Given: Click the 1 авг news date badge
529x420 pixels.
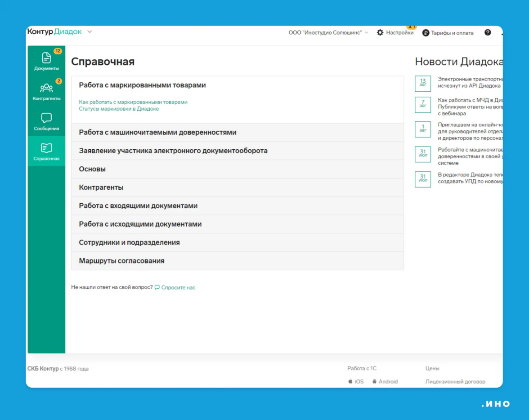Looking at the screenshot, I should 423,129.
